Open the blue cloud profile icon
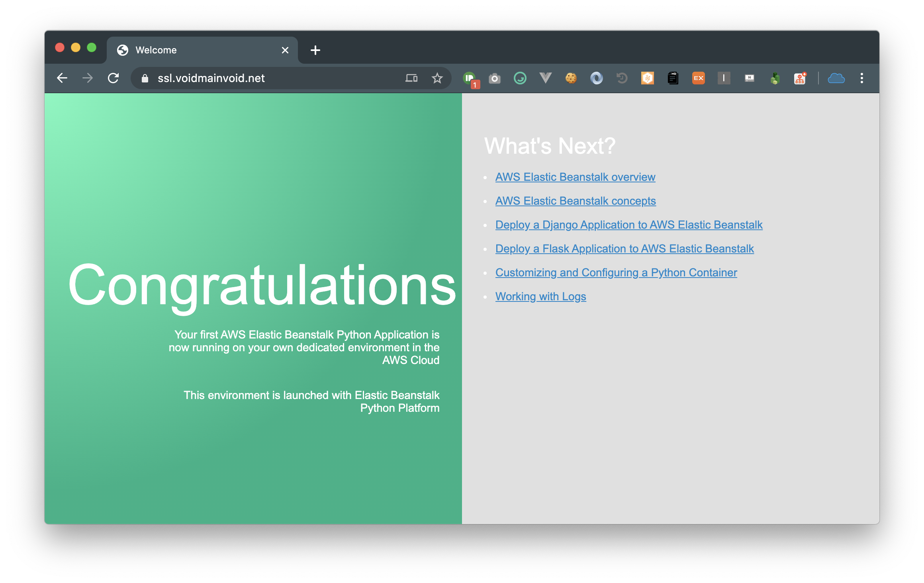Screen dimensions: 924x583 pyautogui.click(x=836, y=78)
